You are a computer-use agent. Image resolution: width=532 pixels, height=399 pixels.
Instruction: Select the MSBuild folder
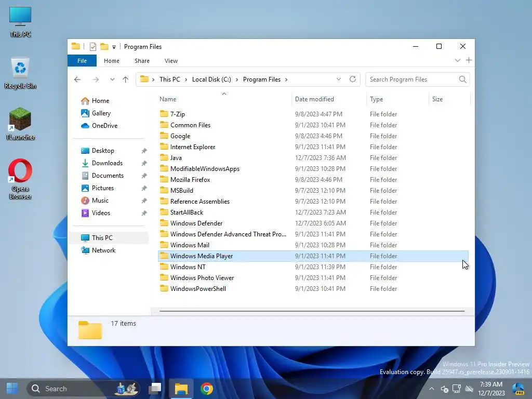(182, 190)
